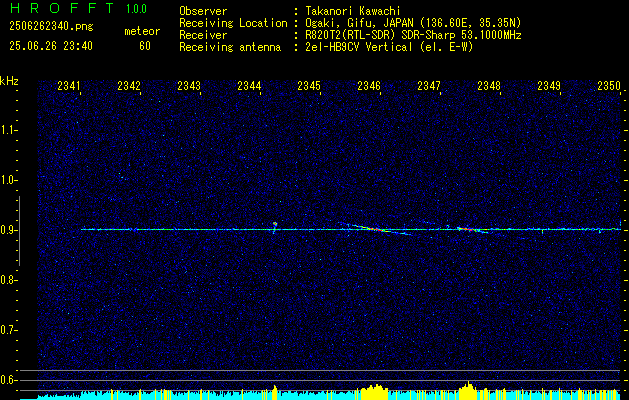
Task: Click frequency axis label 0.6
Action: tap(7, 380)
